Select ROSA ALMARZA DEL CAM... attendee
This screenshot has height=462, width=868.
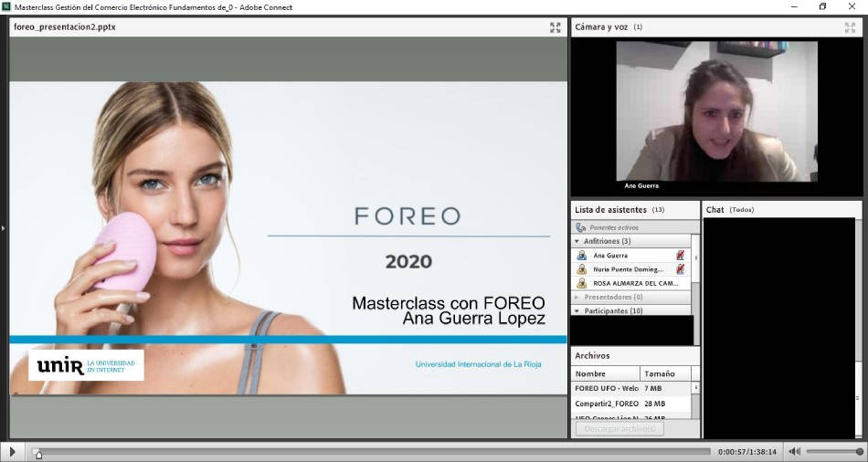631,283
